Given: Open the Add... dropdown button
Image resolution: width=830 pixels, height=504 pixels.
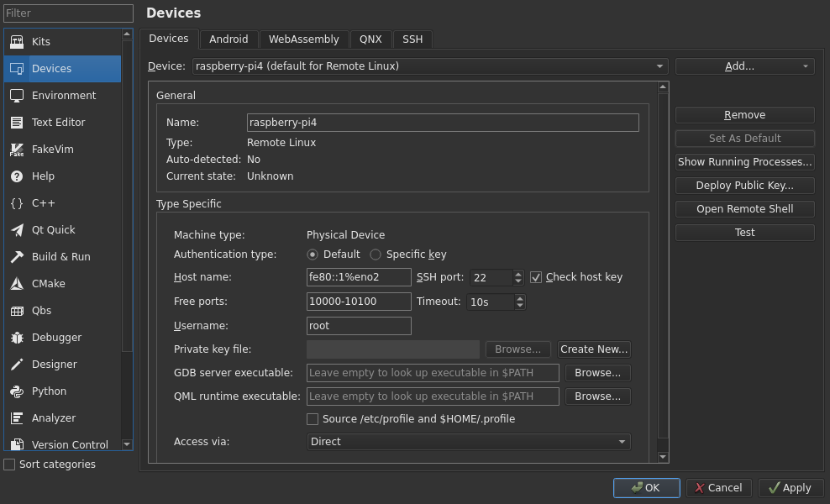Looking at the screenshot, I should point(744,66).
